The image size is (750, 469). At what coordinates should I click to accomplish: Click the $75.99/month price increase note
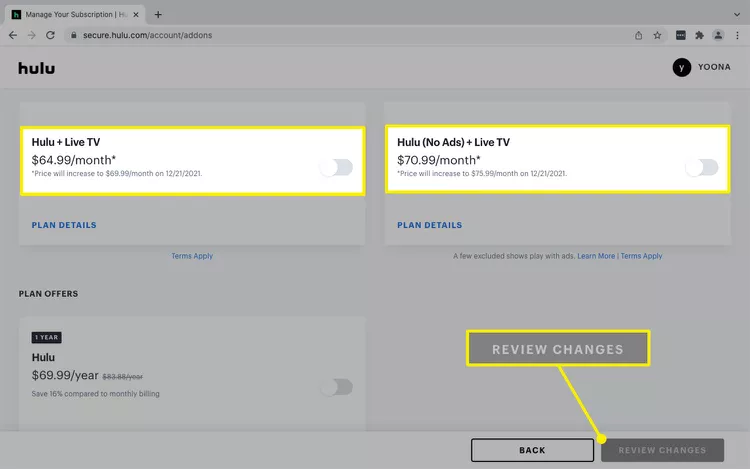(x=482, y=174)
